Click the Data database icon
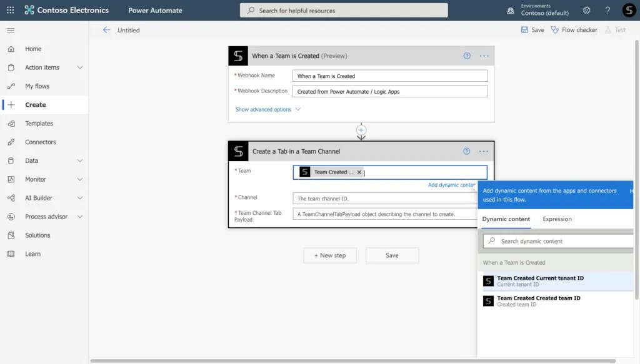This screenshot has height=364, width=640. pyautogui.click(x=11, y=160)
